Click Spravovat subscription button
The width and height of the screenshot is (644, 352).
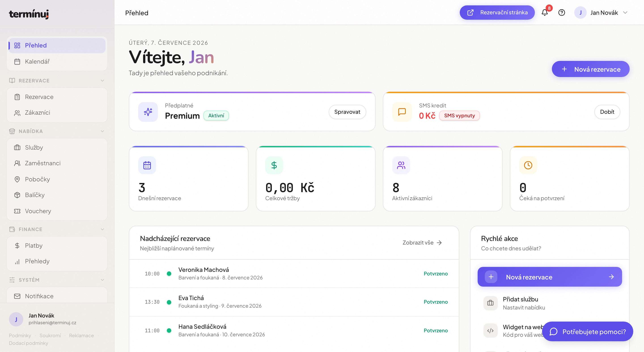[347, 112]
